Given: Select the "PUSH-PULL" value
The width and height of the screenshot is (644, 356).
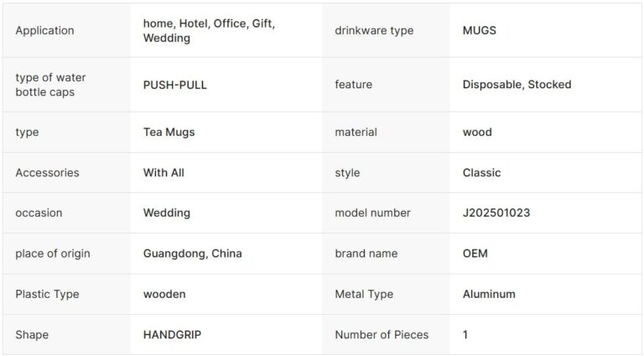Looking at the screenshot, I should coord(174,85).
